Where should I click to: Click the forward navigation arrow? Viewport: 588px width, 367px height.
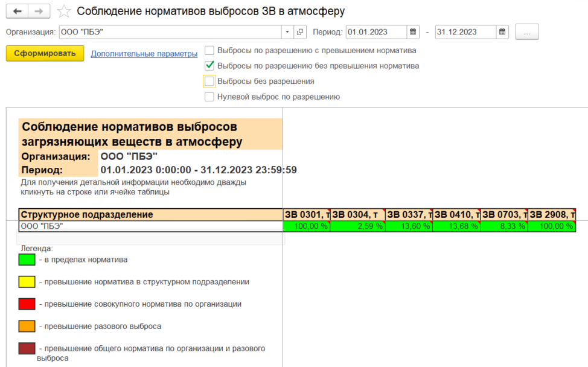coord(39,11)
